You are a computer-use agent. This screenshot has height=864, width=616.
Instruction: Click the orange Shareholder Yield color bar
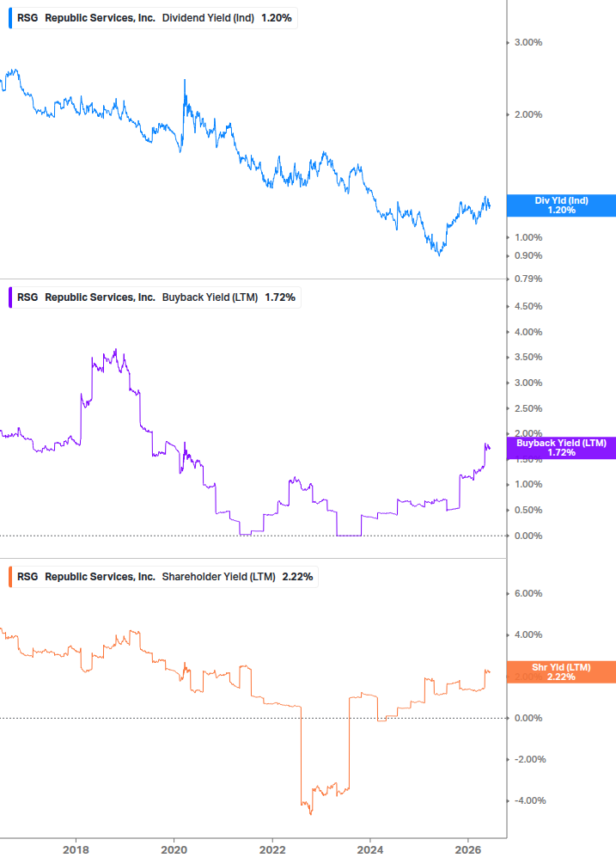coord(10,577)
